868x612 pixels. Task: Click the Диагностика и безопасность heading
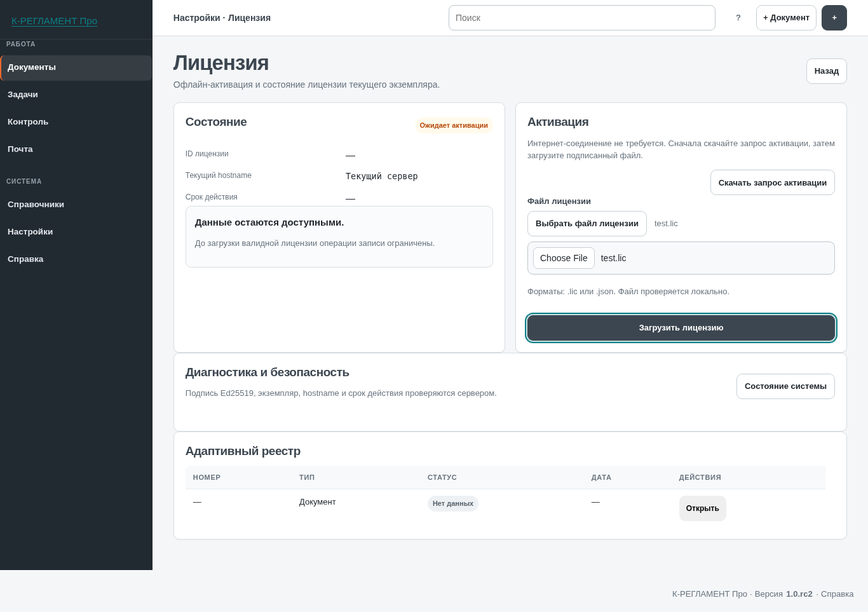click(x=268, y=372)
